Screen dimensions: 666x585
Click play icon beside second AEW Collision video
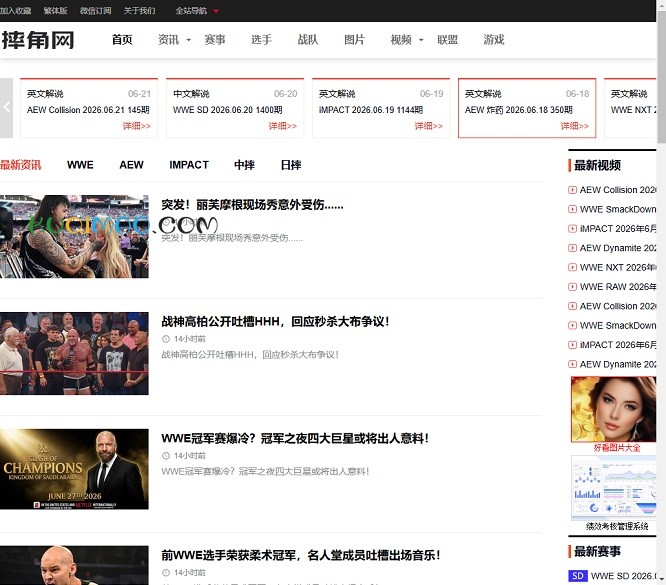click(x=573, y=306)
